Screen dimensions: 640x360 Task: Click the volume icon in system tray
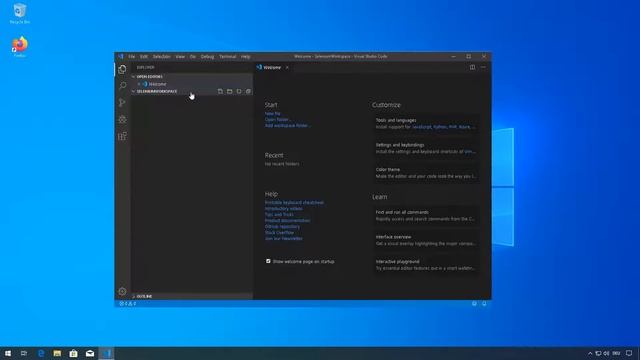[x=607, y=353]
